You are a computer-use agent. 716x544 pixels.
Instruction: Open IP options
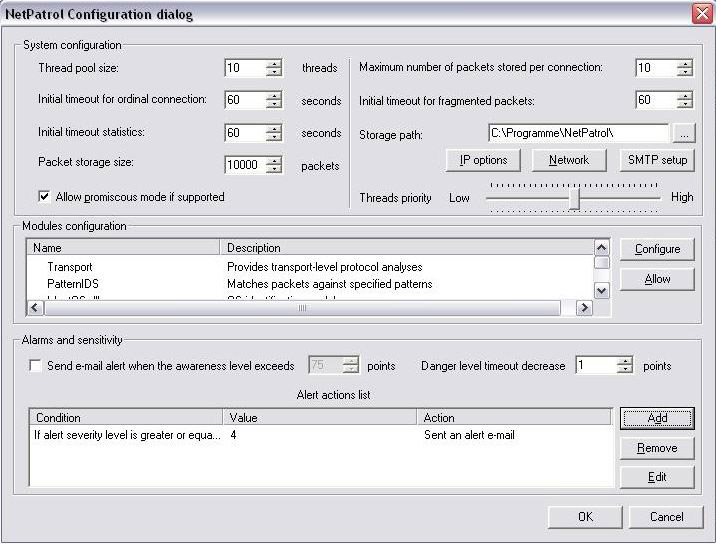click(483, 160)
